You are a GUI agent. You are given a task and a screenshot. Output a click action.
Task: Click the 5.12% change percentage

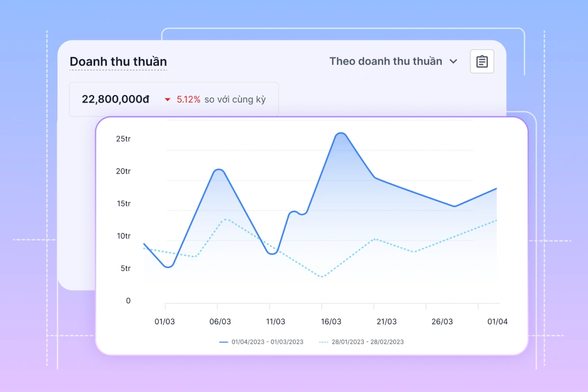(189, 100)
